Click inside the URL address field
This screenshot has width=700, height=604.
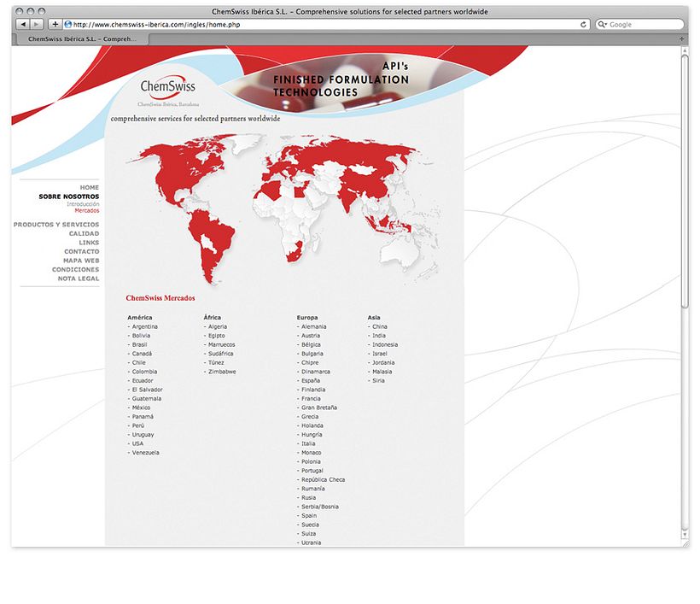[327, 25]
